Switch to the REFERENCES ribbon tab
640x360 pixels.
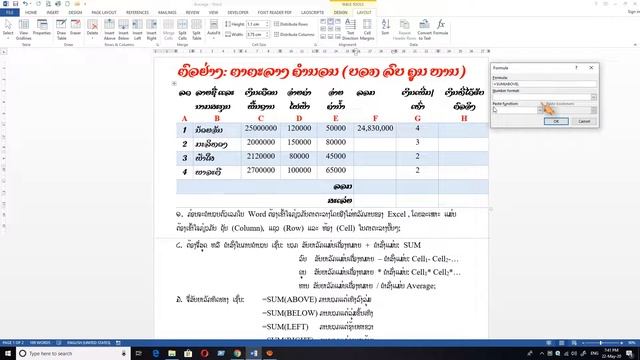click(137, 13)
